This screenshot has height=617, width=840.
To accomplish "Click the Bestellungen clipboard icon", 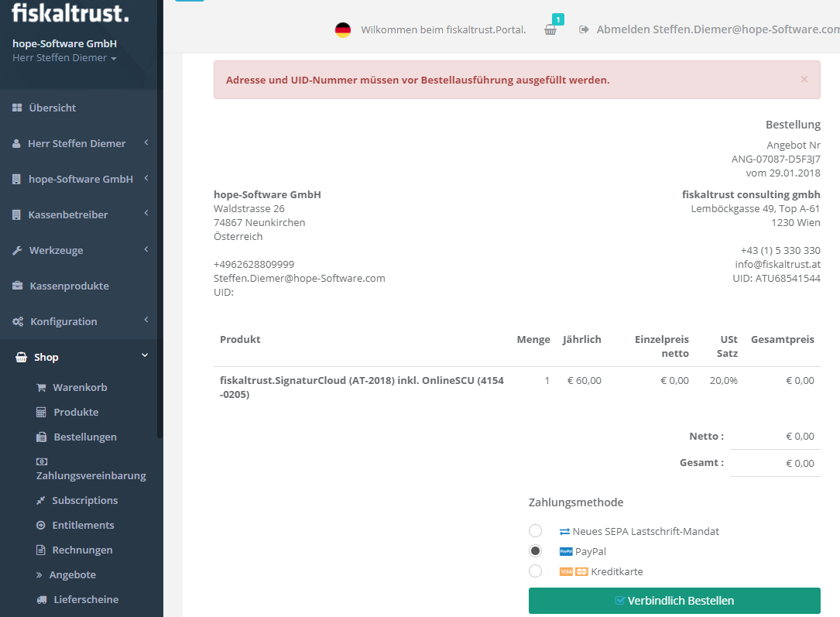I will [x=41, y=437].
